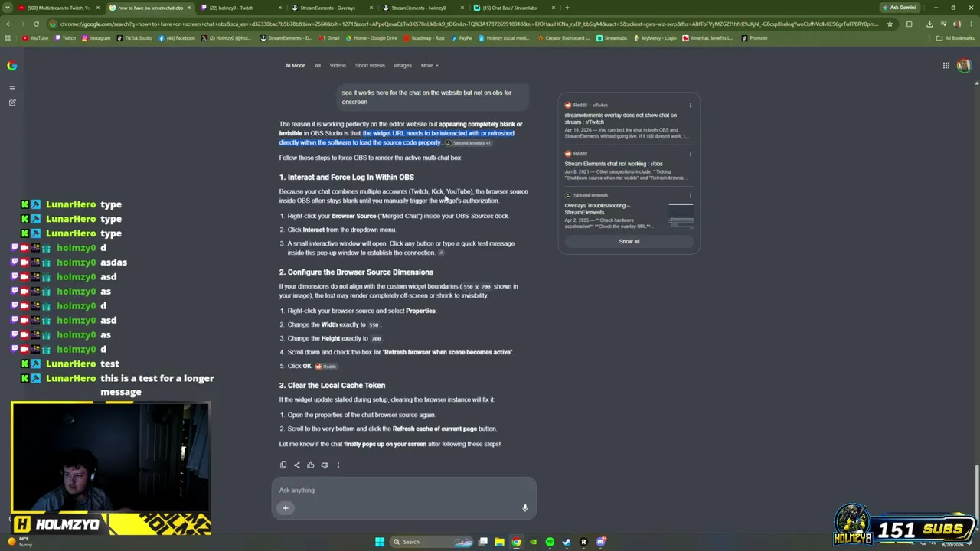
Task: Click the heading 'Clear the Local Cache Token'
Action: [332, 386]
